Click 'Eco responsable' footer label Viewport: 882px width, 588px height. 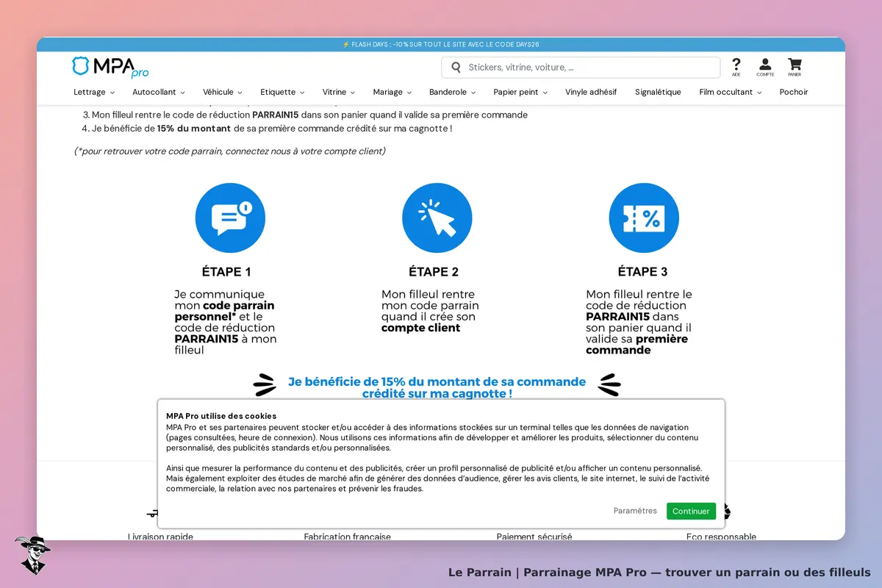pyautogui.click(x=721, y=537)
